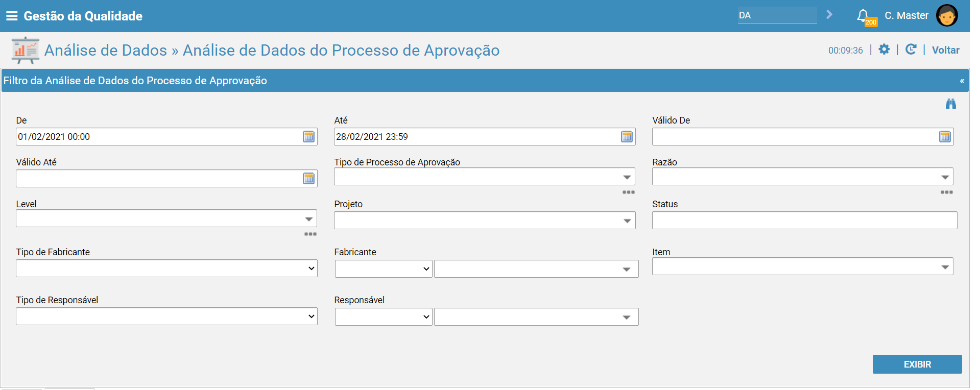
Task: Open the calendar picker for Válido Até
Action: (309, 178)
